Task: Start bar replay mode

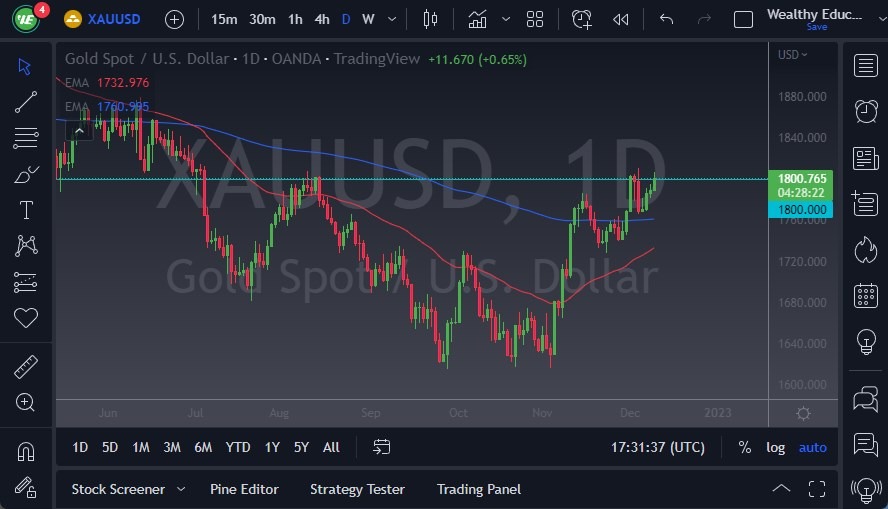Action: (621, 20)
